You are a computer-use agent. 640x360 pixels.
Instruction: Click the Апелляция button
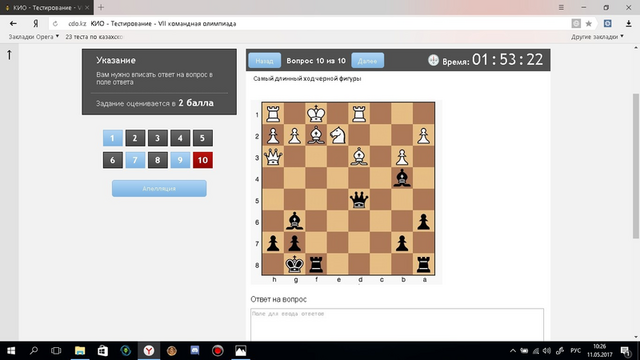pyautogui.click(x=159, y=189)
